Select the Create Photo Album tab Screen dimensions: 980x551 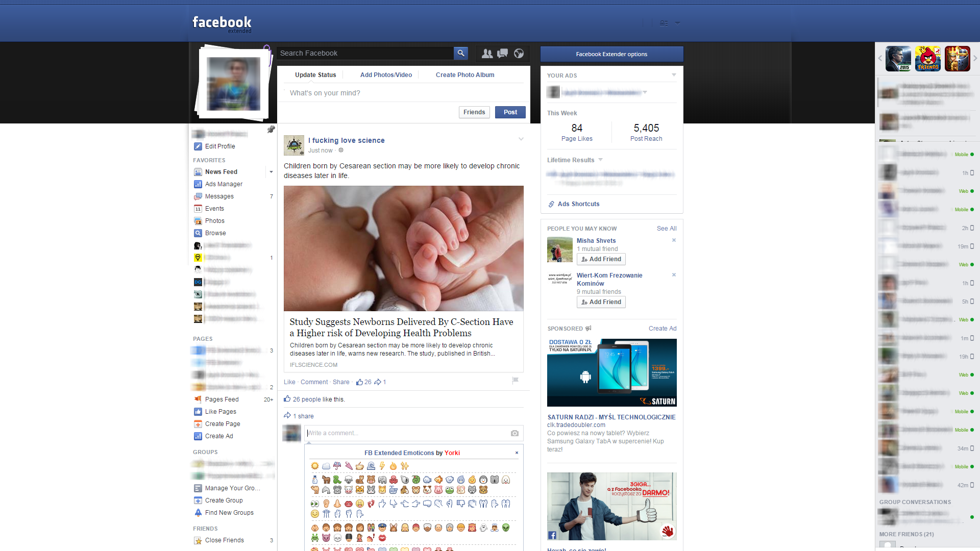point(465,75)
